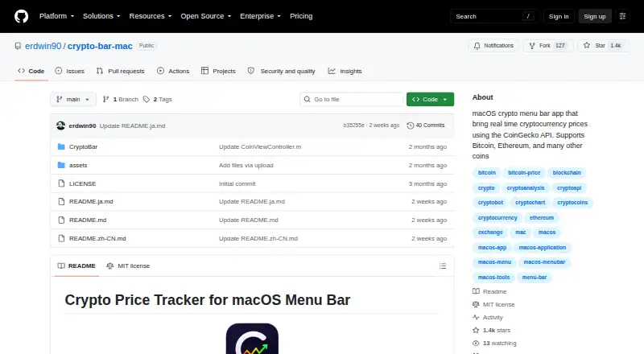Viewport: 644px width, 354px height.
Task: Click the LICENSE file icon
Action: coord(61,183)
